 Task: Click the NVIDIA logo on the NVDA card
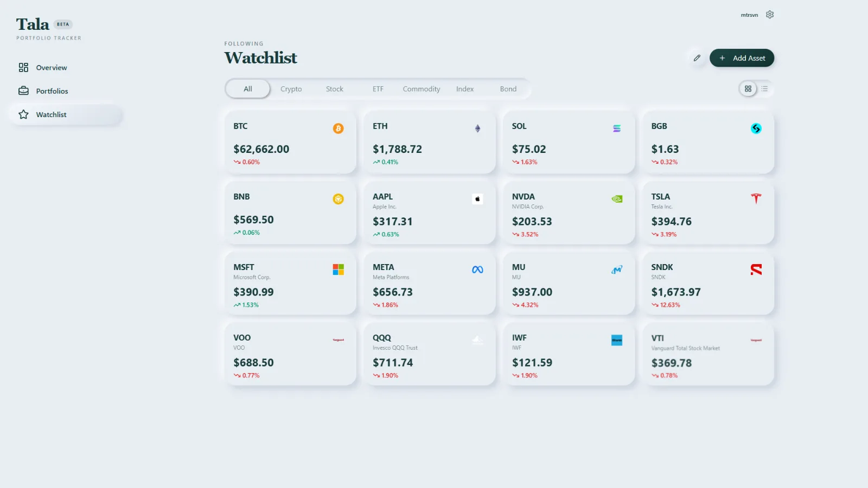[x=617, y=199]
